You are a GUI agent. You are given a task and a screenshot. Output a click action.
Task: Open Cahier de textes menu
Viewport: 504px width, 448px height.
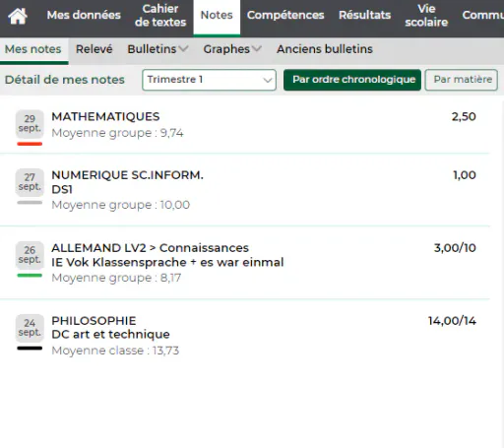tap(160, 16)
